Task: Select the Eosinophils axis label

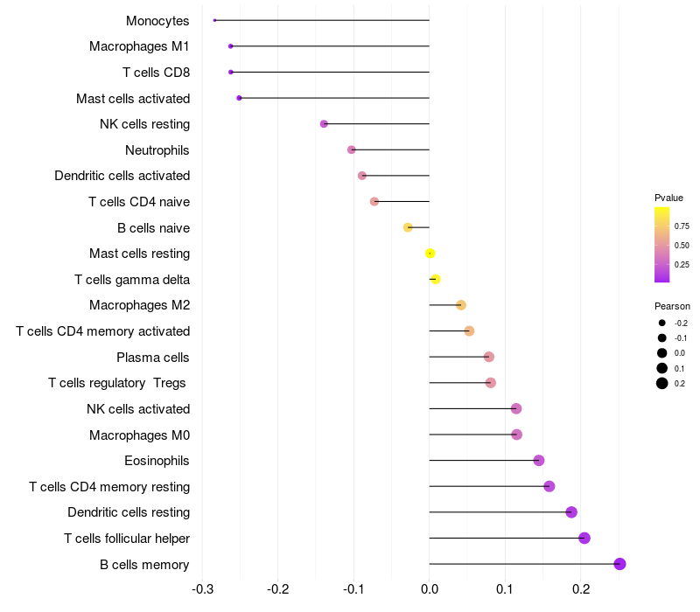Action: [x=157, y=461]
